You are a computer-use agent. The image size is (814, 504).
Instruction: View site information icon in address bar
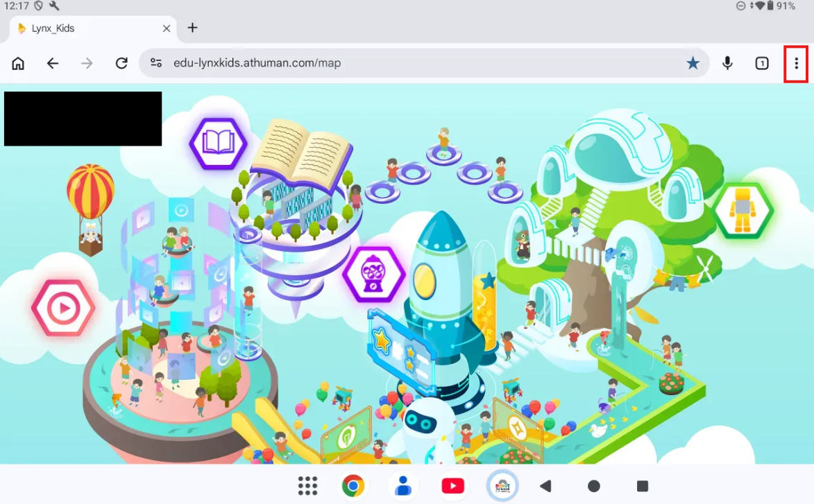pyautogui.click(x=156, y=64)
